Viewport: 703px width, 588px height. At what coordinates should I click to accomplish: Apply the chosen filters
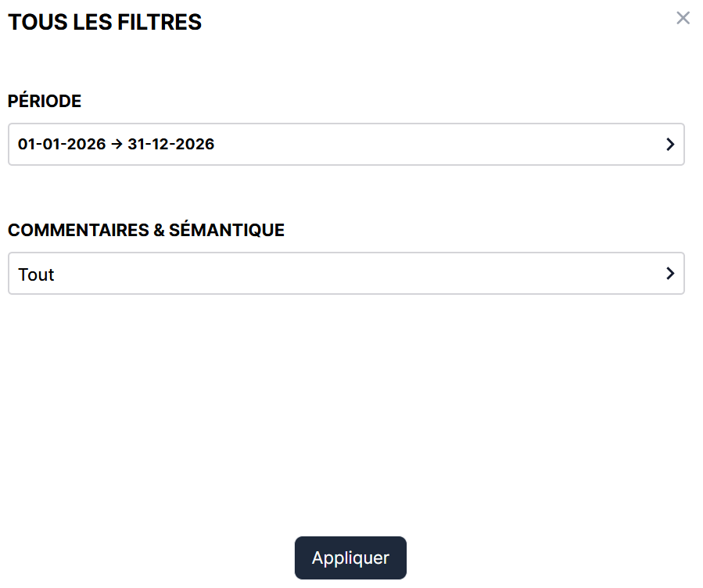point(350,558)
